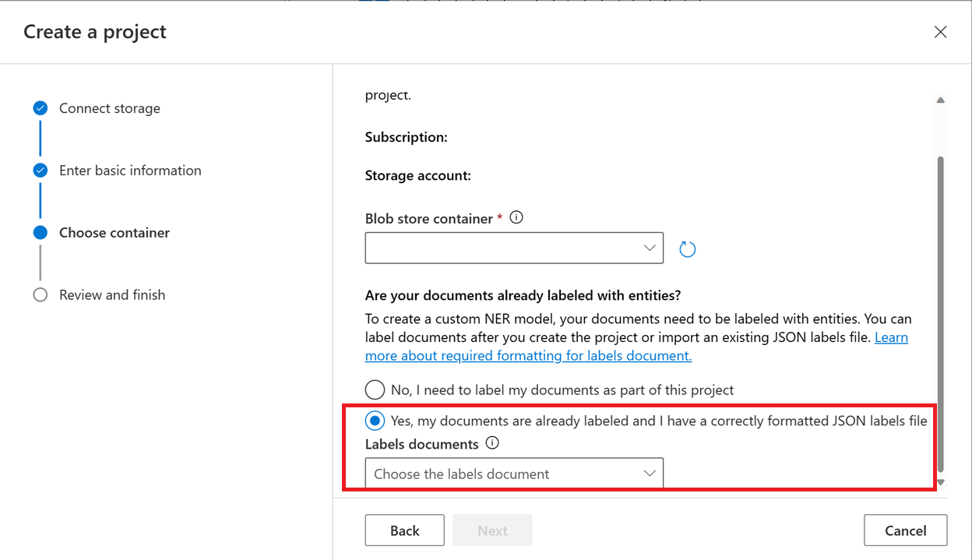Image resolution: width=972 pixels, height=560 pixels.
Task: Select 'Yes, my documents are already labeled' option
Action: pos(375,421)
